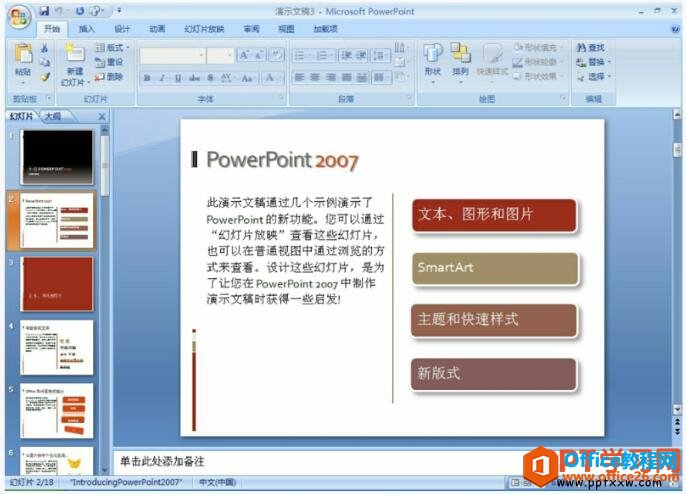Click the 文本、图形和图片 red button

pos(494,215)
